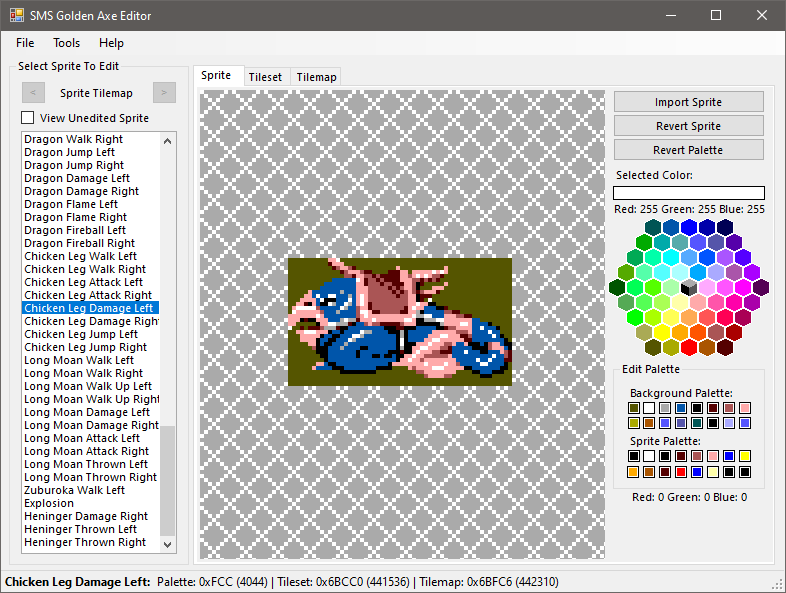
Task: Select the white swatch in Sprite Palette
Action: pos(649,456)
